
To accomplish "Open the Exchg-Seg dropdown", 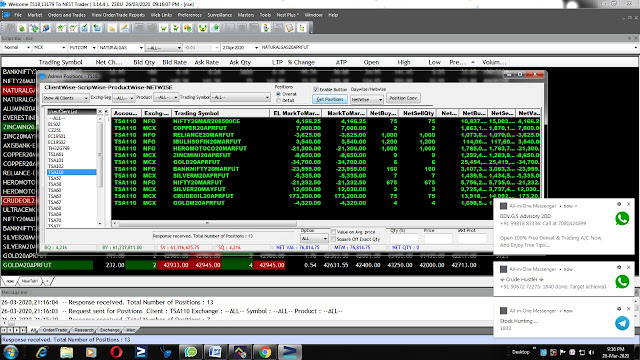I will coord(123,98).
